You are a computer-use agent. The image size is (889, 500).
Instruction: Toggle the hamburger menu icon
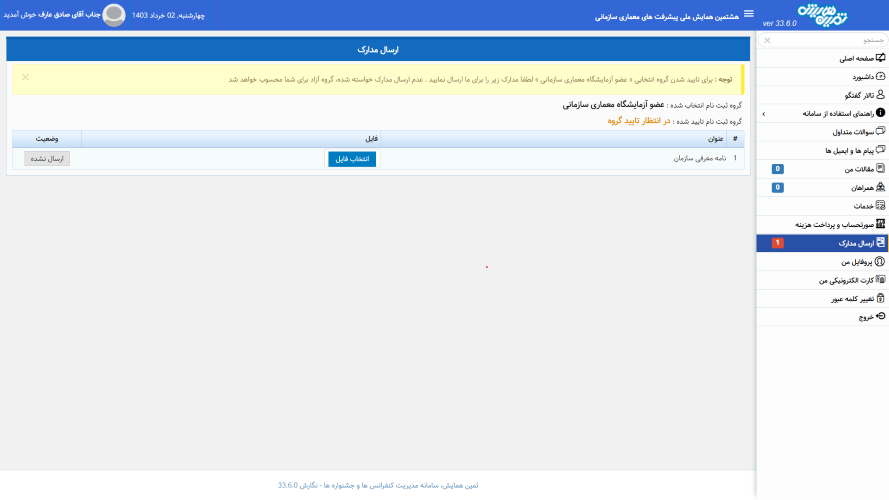click(749, 14)
